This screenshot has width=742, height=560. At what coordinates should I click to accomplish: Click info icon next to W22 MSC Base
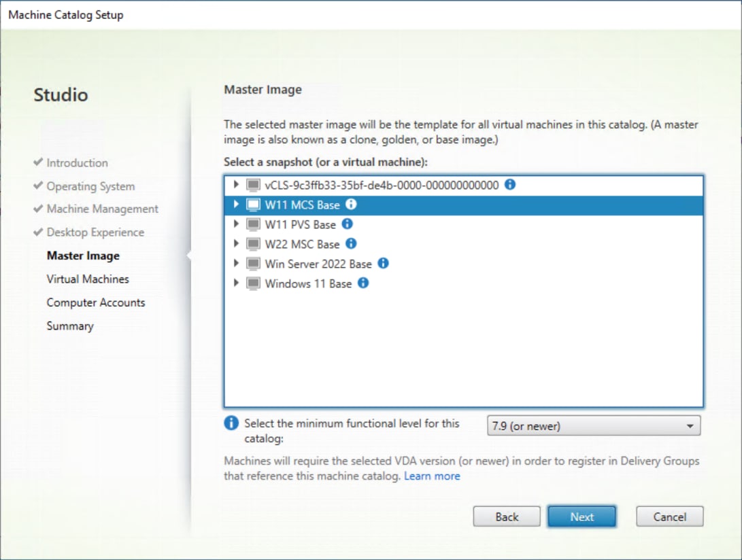point(351,243)
